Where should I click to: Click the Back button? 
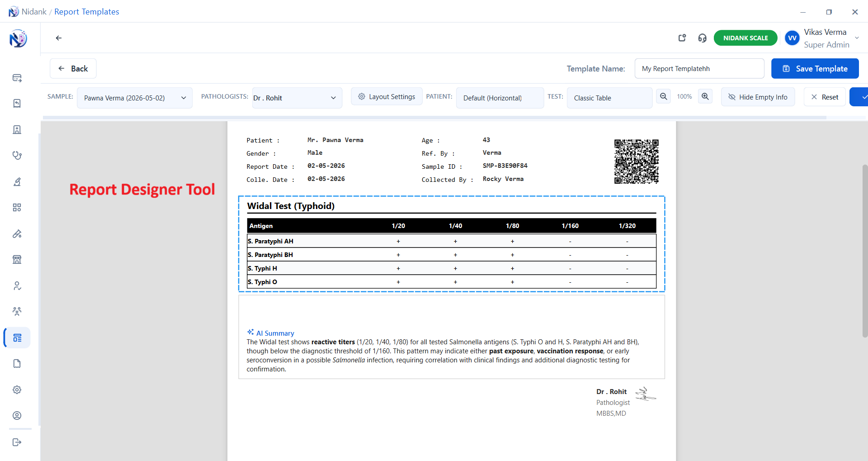(x=73, y=69)
